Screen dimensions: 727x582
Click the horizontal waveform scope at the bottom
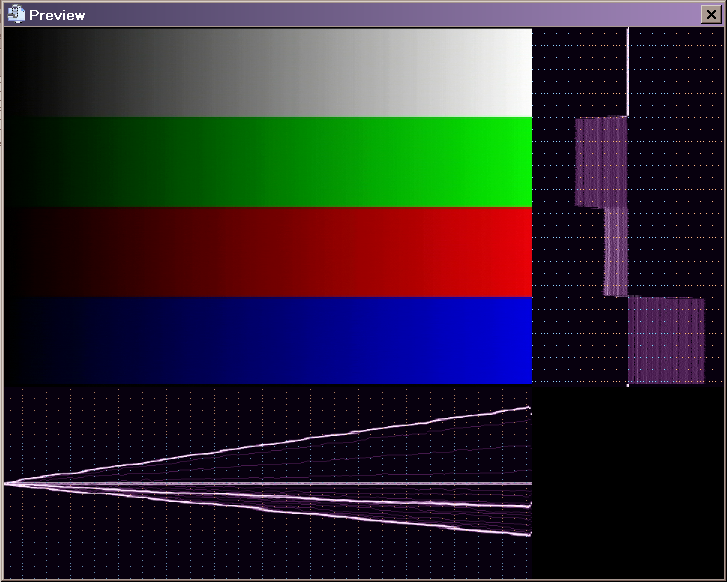tap(268, 482)
